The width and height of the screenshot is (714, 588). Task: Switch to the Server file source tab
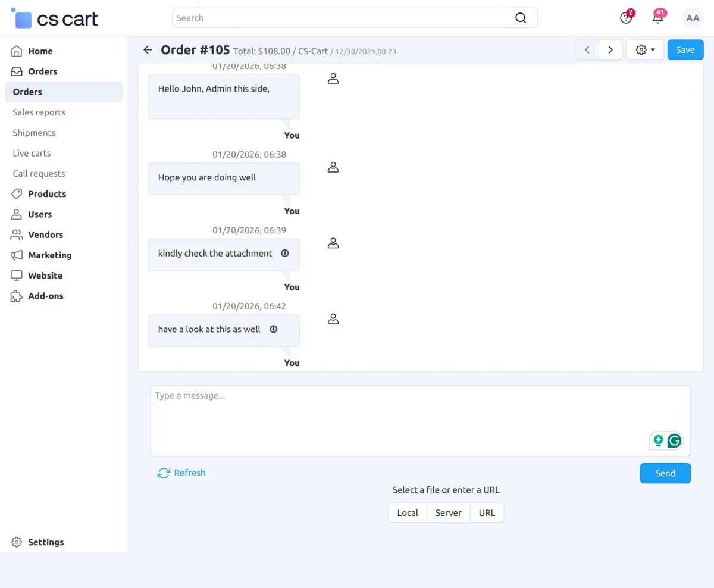pos(448,513)
